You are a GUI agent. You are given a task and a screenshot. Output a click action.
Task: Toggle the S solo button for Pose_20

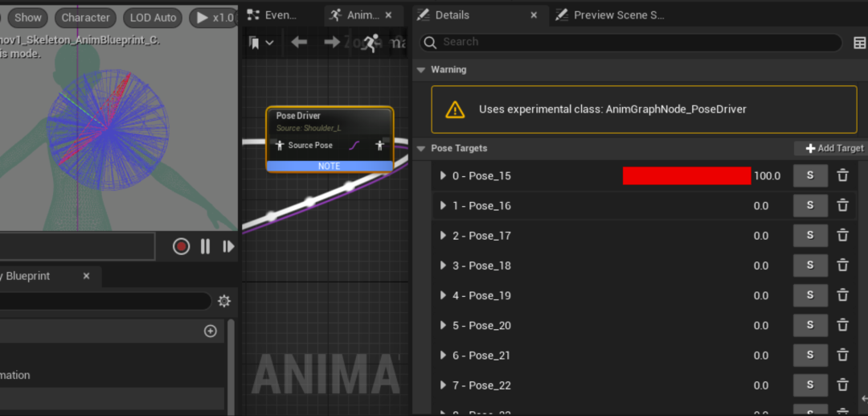tap(810, 325)
